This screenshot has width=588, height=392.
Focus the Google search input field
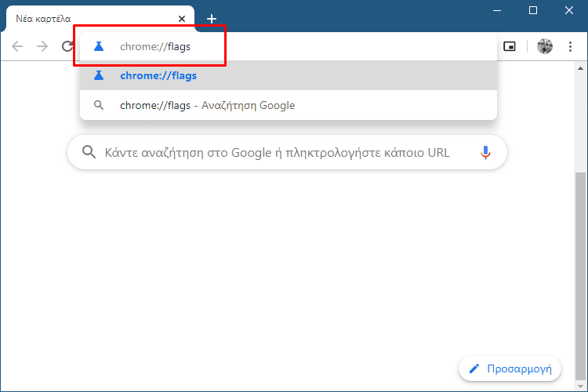coord(287,152)
